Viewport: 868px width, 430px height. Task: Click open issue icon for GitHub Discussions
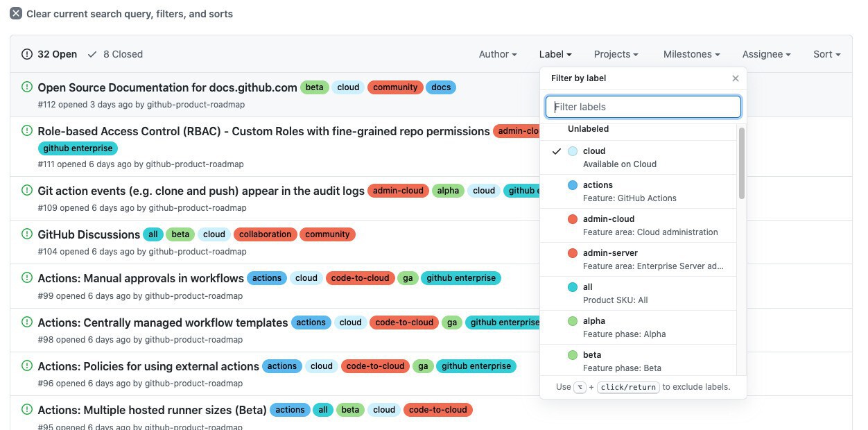tap(27, 234)
